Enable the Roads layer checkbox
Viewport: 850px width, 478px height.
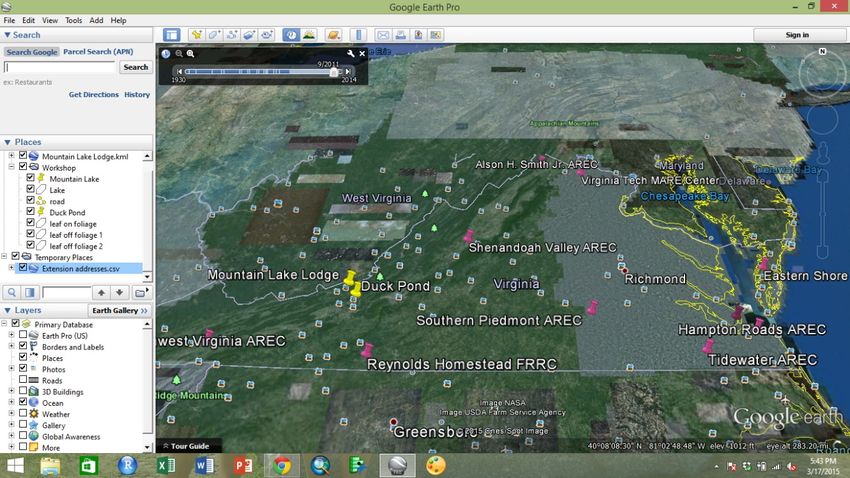pos(23,379)
